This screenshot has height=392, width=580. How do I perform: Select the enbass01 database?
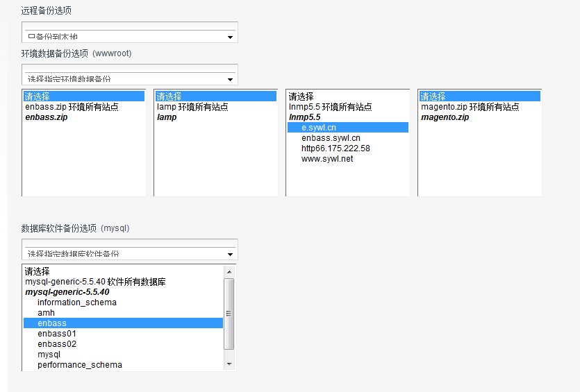coord(57,334)
